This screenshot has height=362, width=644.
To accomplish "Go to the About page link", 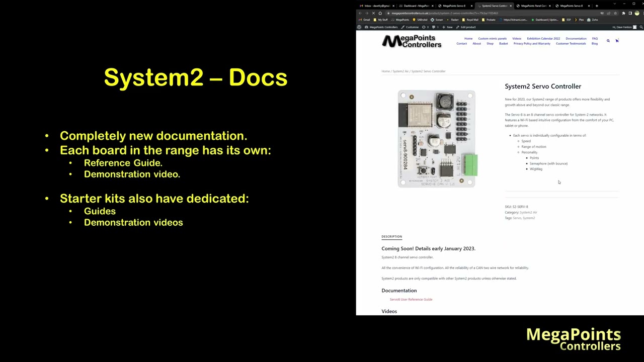I will (x=476, y=43).
